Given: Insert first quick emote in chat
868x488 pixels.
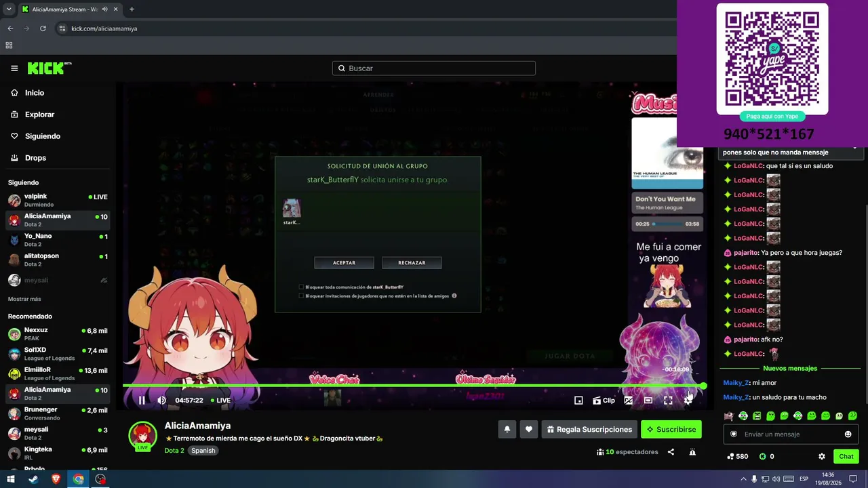Looking at the screenshot, I should (729, 416).
